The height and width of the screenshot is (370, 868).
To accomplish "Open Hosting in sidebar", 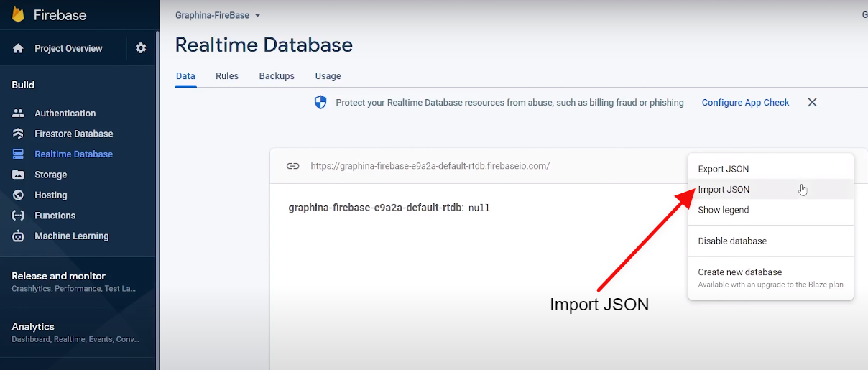I will (x=50, y=195).
